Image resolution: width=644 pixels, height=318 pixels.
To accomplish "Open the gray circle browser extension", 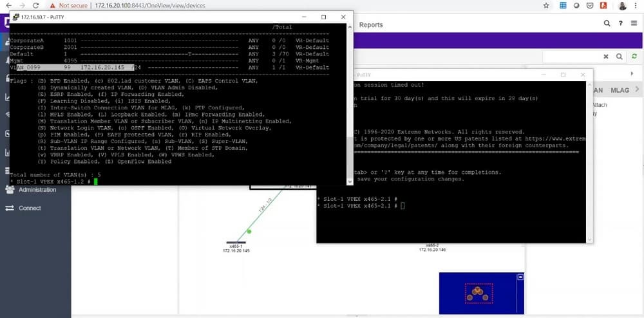I will 576,6.
